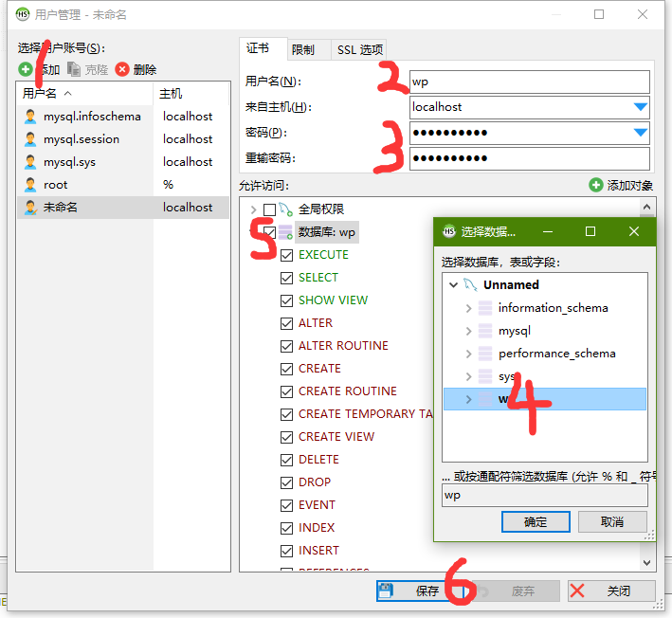Screen dimensions: 672x618
Task: Click the red delete user icon
Action: click(x=122, y=69)
